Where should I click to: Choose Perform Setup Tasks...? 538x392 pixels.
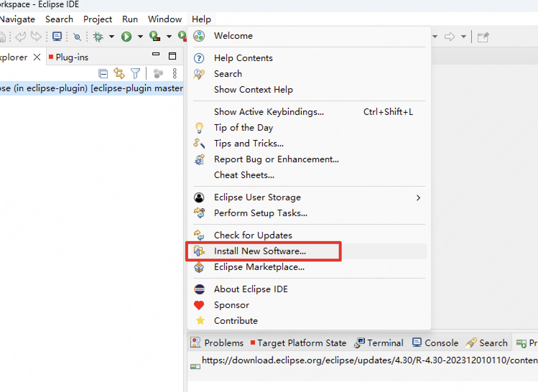pyautogui.click(x=309, y=213)
